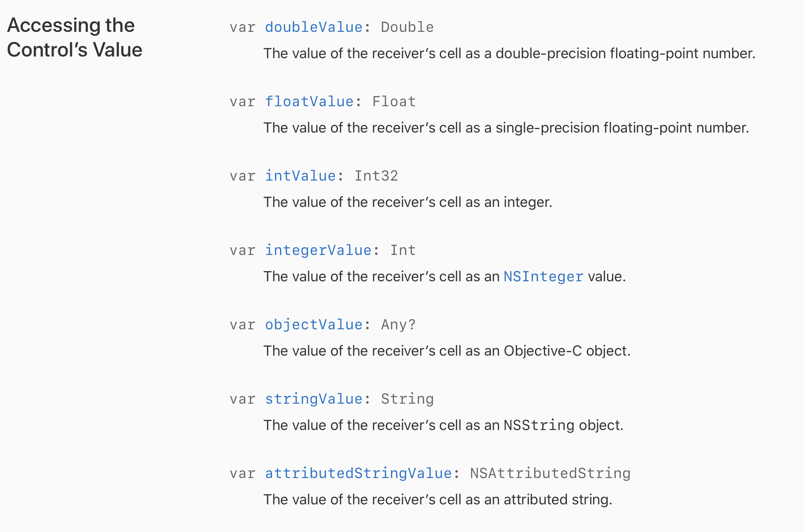Viewport: 804px width, 532px height.
Task: Click the attributed string description text
Action: [x=438, y=500]
